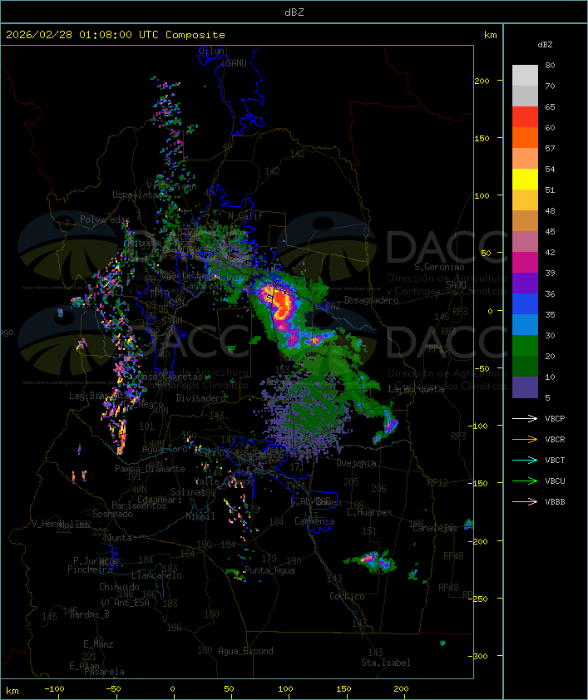
Task: Click the 'Divisadero' map label
Action: 200,397
